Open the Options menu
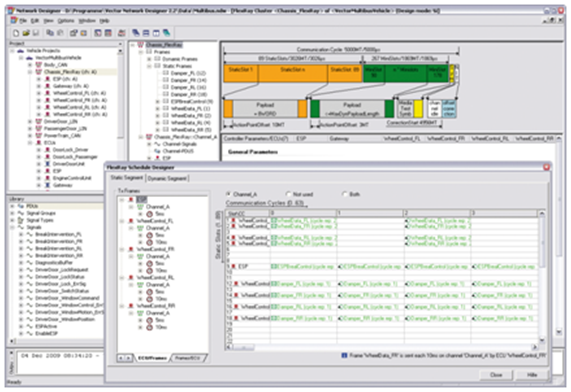 [66, 21]
